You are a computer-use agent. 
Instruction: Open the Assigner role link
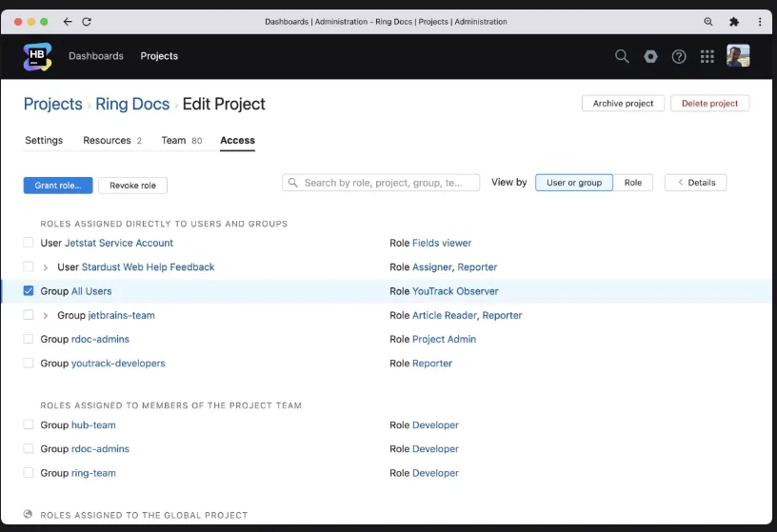click(x=432, y=267)
